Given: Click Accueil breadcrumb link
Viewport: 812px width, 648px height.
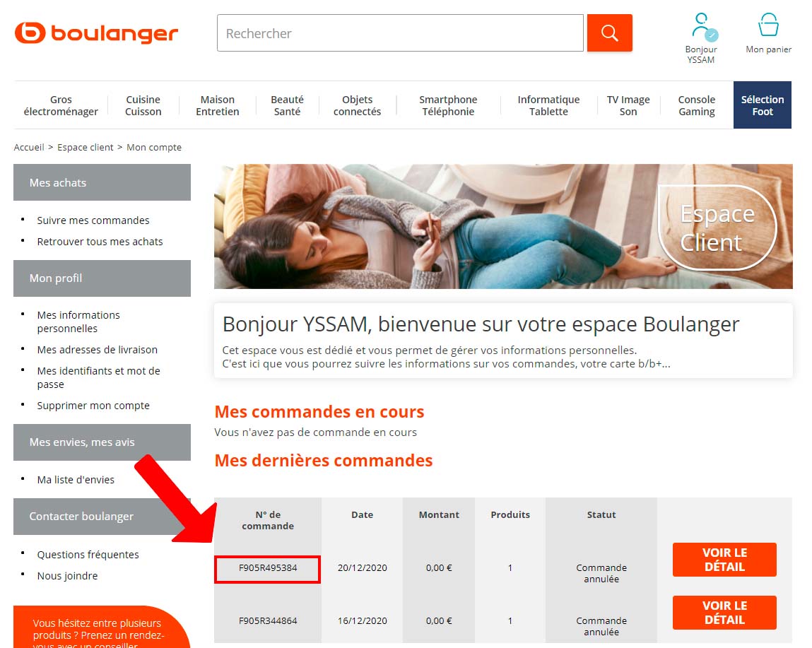Looking at the screenshot, I should pyautogui.click(x=29, y=148).
